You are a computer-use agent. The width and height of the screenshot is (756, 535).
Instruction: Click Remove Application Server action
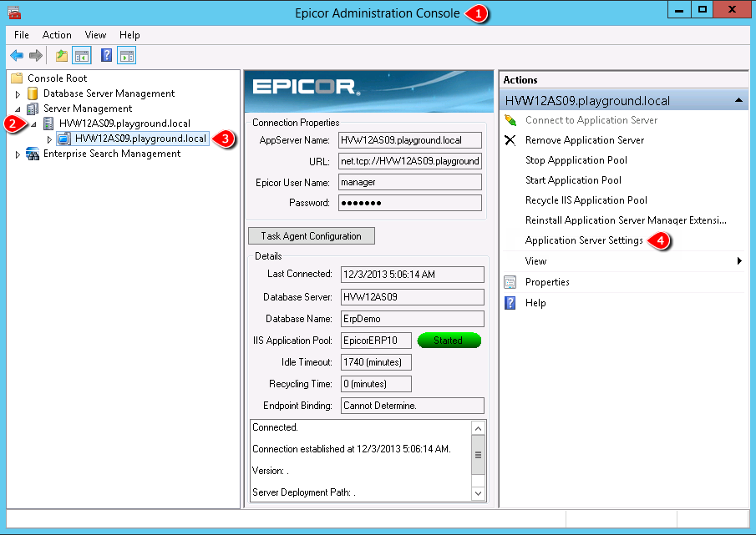tap(585, 140)
